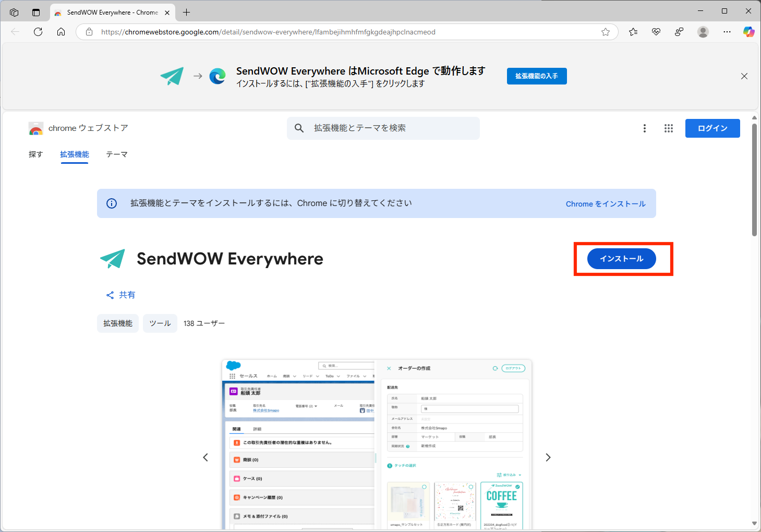
Task: Dismiss the Edge compatibility banner
Action: tap(744, 76)
